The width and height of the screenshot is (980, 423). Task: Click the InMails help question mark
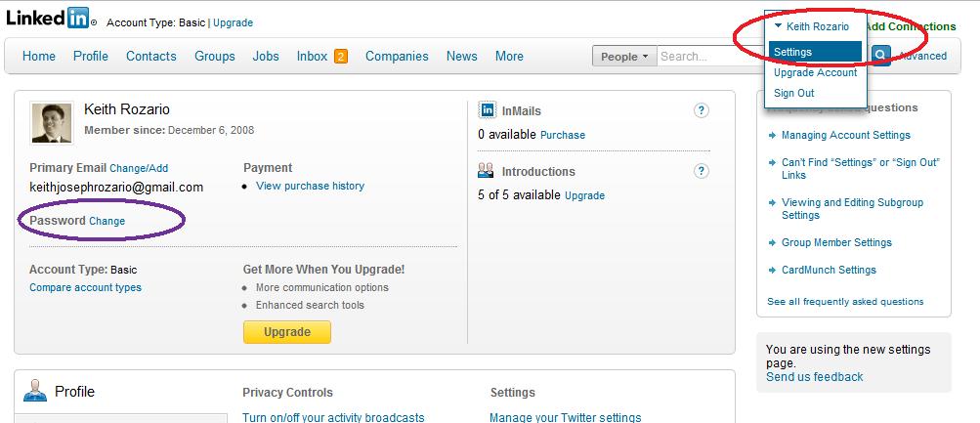coord(702,110)
